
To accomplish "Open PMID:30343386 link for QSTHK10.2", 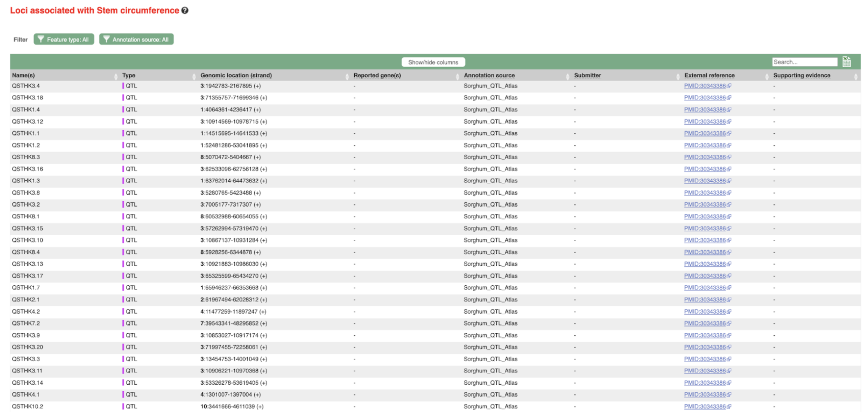I will (704, 407).
